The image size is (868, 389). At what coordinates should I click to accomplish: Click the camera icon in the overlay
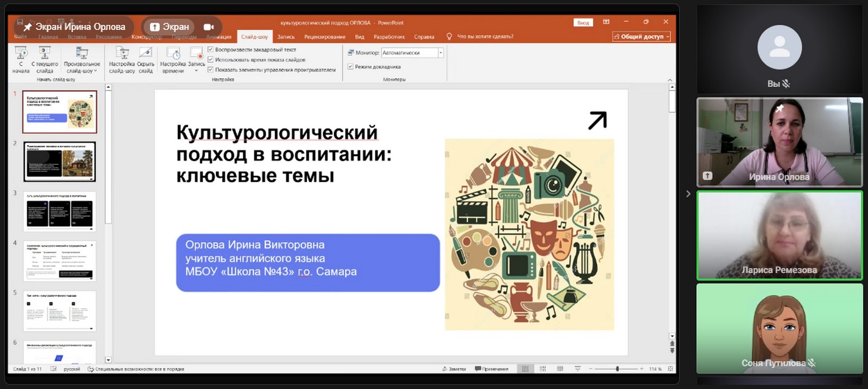point(208,27)
